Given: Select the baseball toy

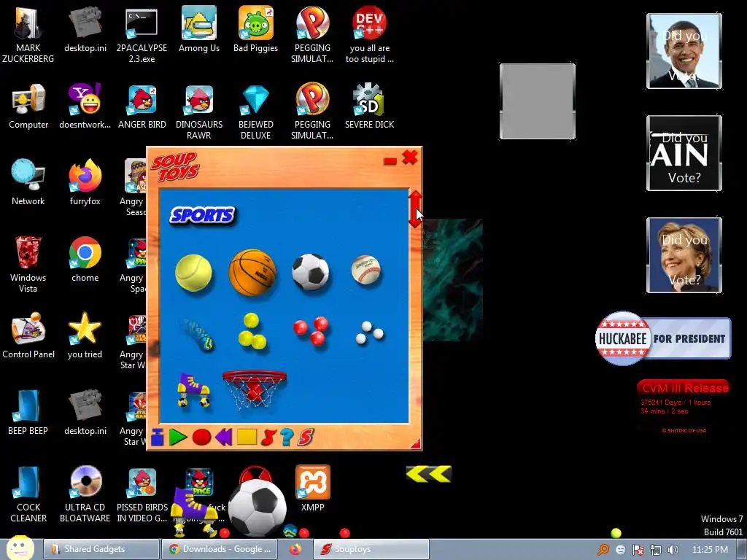Looking at the screenshot, I should tap(366, 271).
